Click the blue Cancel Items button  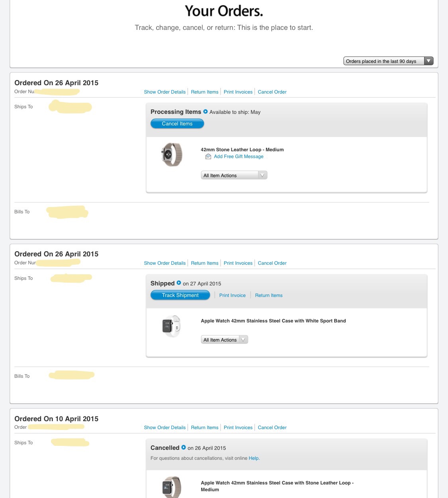pyautogui.click(x=177, y=124)
